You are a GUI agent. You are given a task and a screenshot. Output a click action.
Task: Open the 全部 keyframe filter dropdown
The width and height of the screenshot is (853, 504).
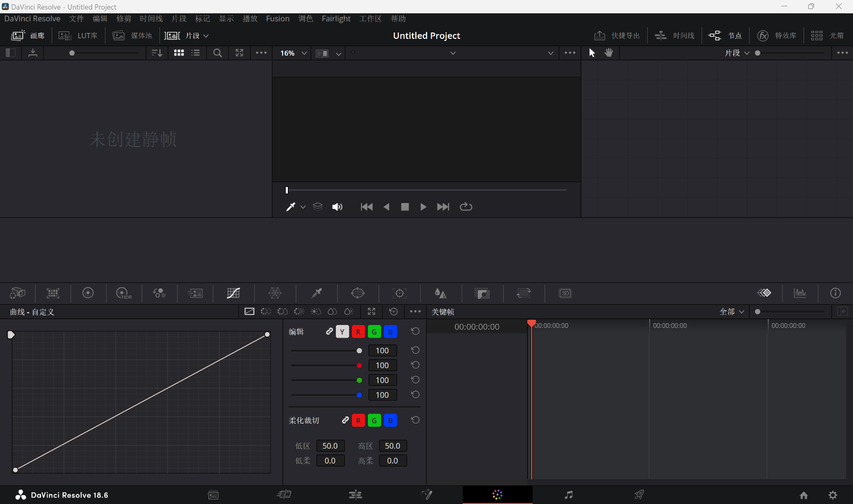(731, 312)
